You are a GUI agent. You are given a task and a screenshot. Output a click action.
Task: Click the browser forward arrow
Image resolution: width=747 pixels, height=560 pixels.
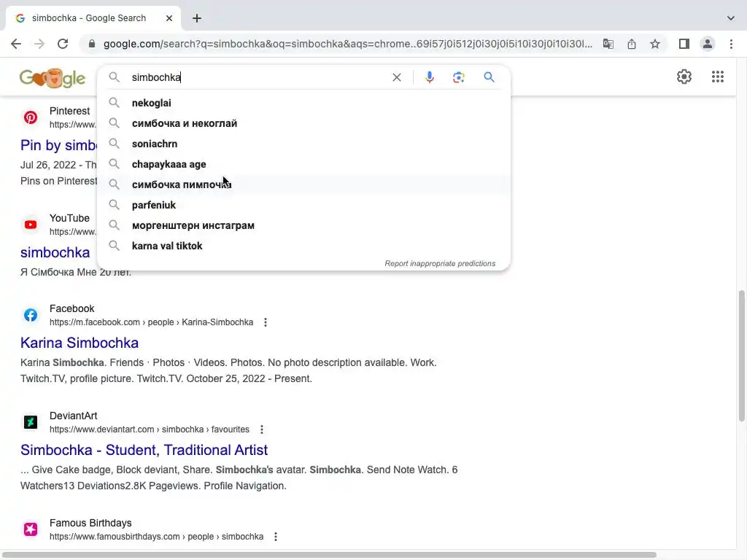click(x=39, y=44)
